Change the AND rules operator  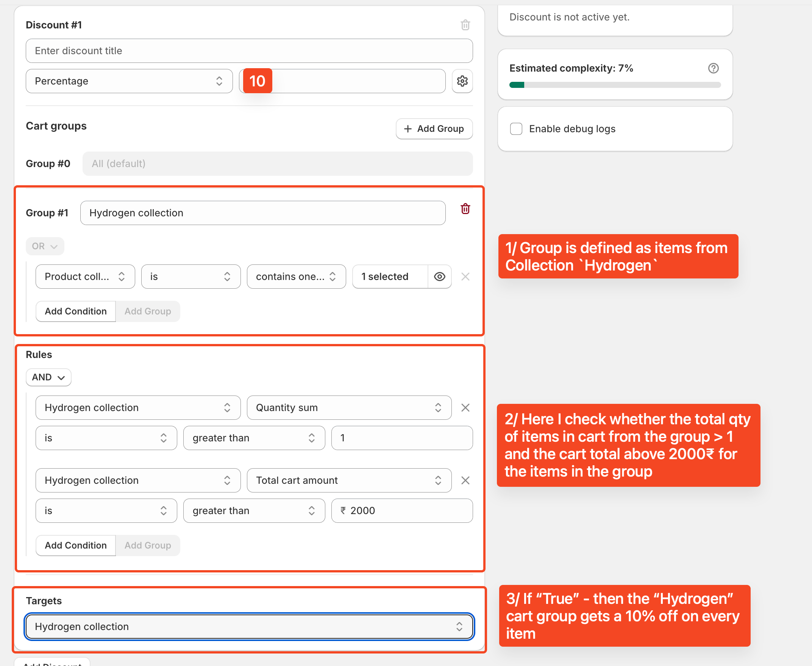(x=48, y=377)
